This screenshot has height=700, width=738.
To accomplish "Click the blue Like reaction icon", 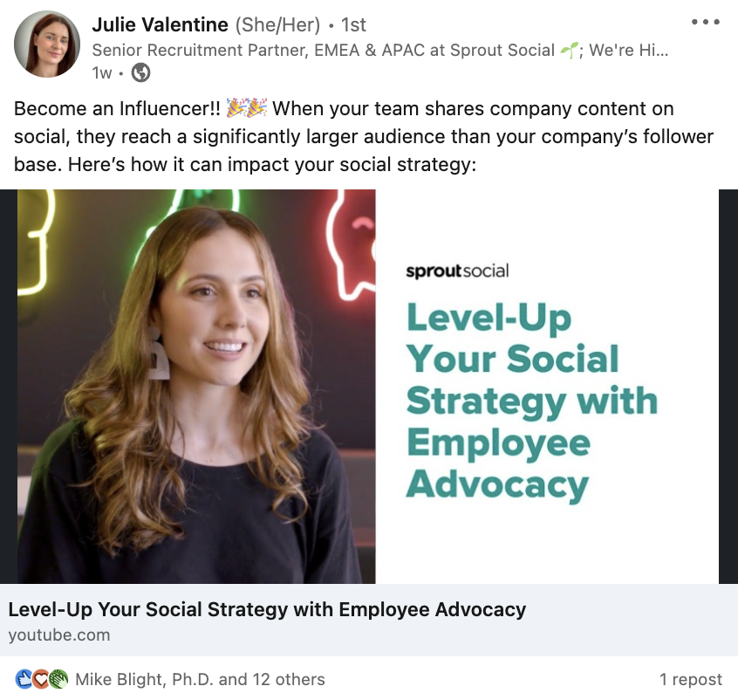I will (24, 679).
